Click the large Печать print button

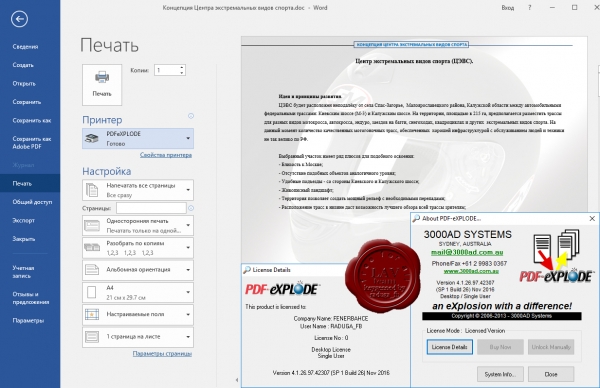(102, 85)
